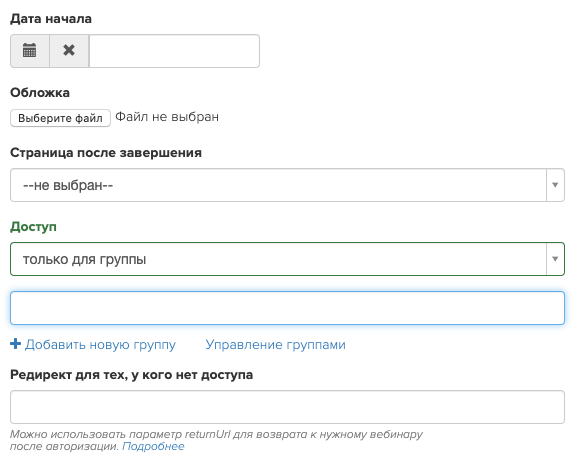Click the Файл не выбран file status text
This screenshot has width=577, height=460.
167,117
